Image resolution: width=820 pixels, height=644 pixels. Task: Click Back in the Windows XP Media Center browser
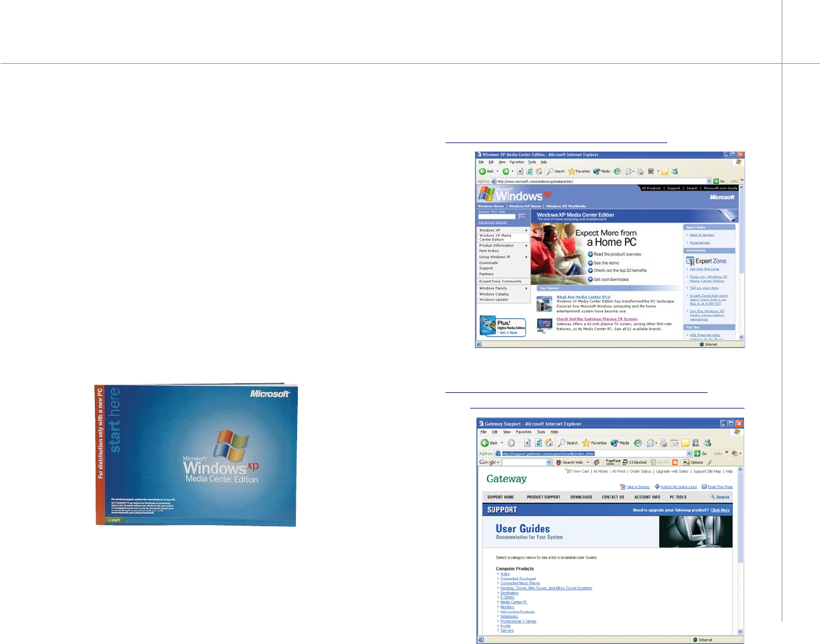tap(486, 172)
